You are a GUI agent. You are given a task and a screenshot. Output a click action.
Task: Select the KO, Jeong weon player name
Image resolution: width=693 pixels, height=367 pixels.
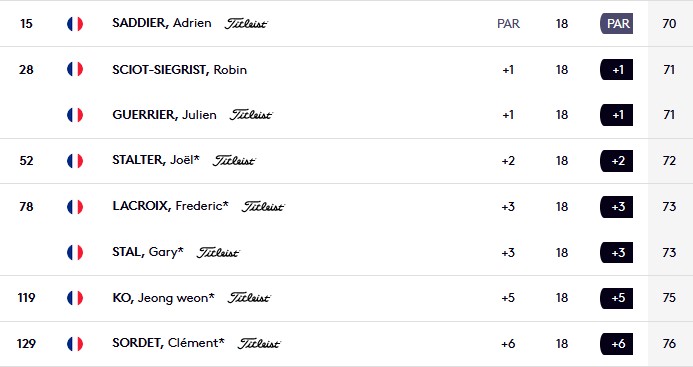coord(164,298)
